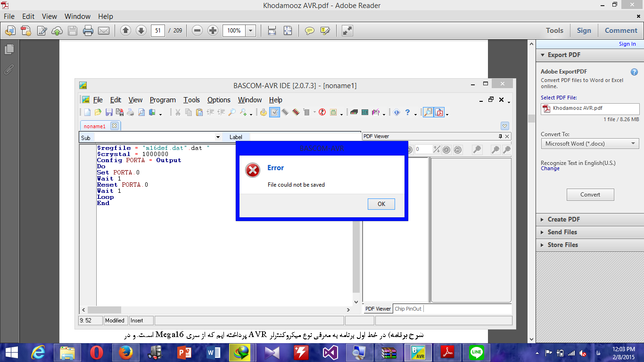Image resolution: width=644 pixels, height=362 pixels.
Task: Open the Sign pane
Action: coord(584,31)
